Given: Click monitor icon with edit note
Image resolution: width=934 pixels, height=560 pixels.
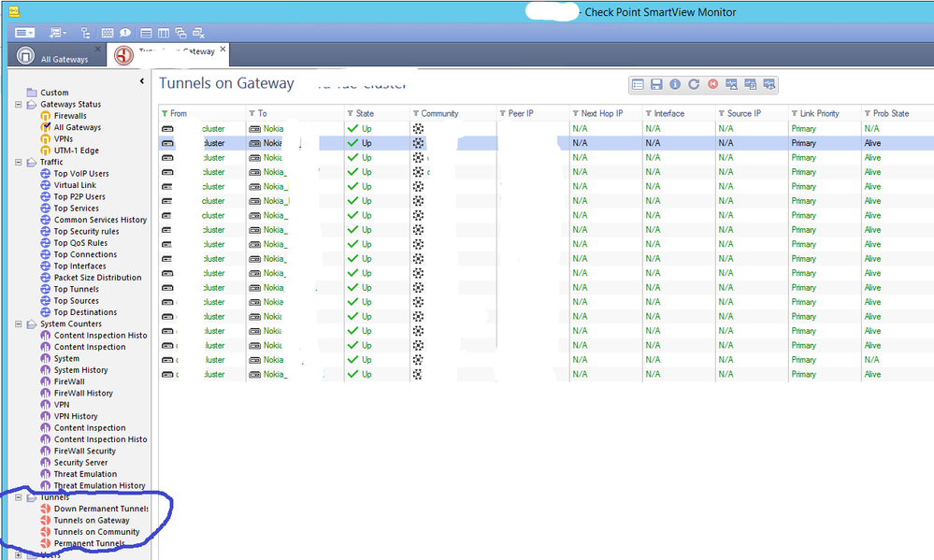Looking at the screenshot, I should pos(751,84).
